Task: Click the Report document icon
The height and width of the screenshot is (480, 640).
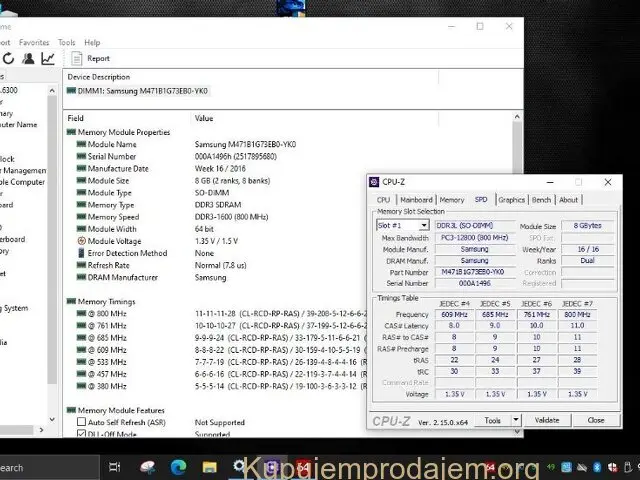Action: point(76,58)
